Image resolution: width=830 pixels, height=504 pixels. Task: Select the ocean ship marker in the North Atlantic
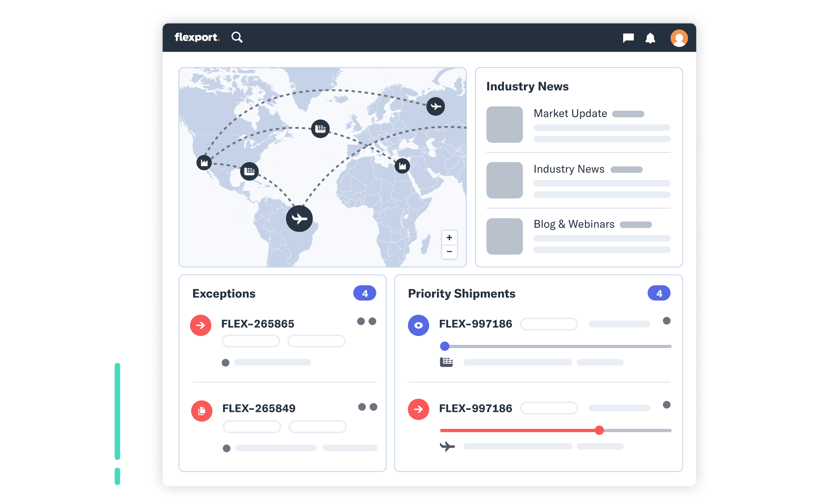[x=320, y=129]
